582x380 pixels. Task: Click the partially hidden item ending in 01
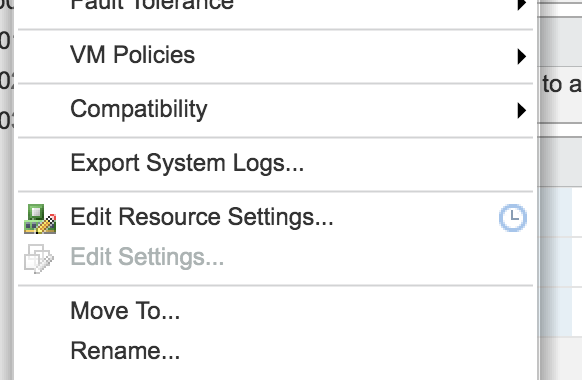click(x=6, y=40)
